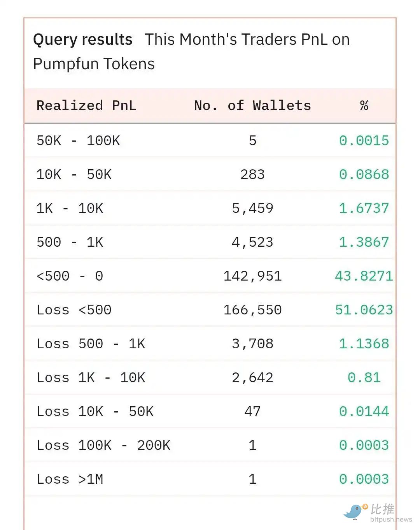
Task: Select the 50K - 100K row label
Action: (78, 140)
